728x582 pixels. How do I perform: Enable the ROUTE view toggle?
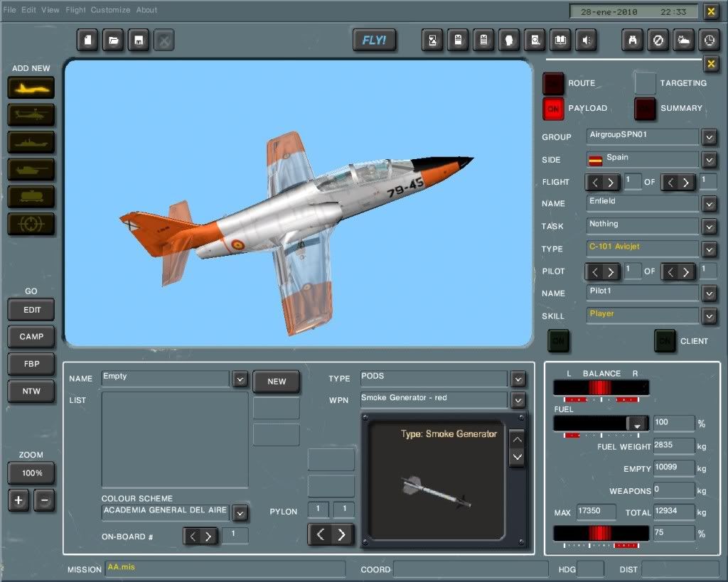pyautogui.click(x=553, y=83)
